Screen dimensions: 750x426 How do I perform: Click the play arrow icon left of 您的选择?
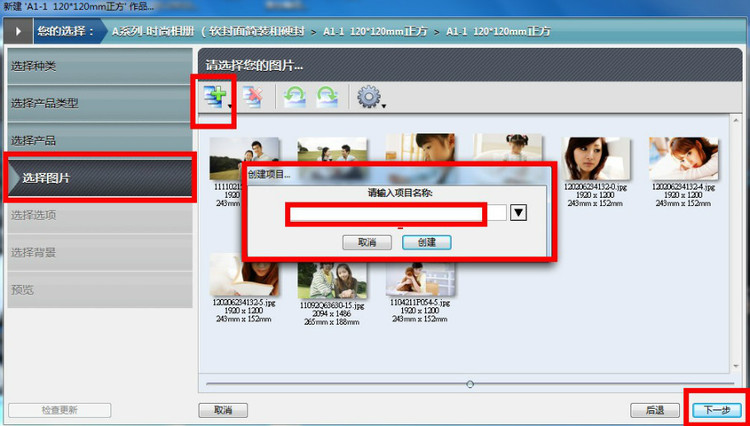click(18, 32)
